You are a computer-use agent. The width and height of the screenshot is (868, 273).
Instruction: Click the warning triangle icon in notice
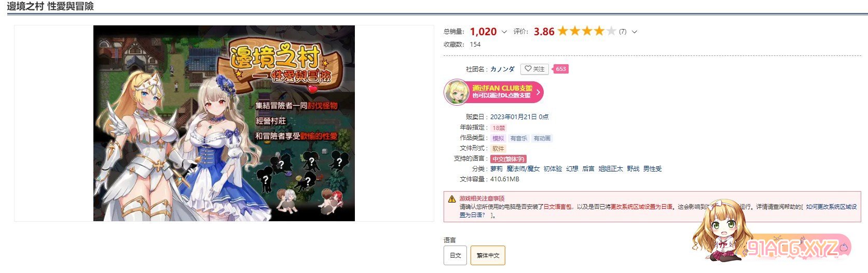pos(452,198)
